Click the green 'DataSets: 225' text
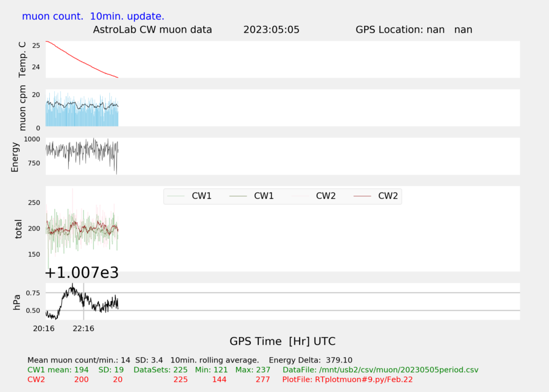Viewport: 549px width, 392px height. pyautogui.click(x=160, y=370)
